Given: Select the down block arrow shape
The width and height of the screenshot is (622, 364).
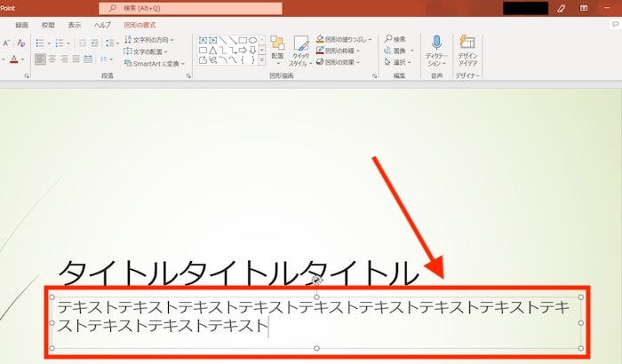Looking at the screenshot, I should 252,51.
